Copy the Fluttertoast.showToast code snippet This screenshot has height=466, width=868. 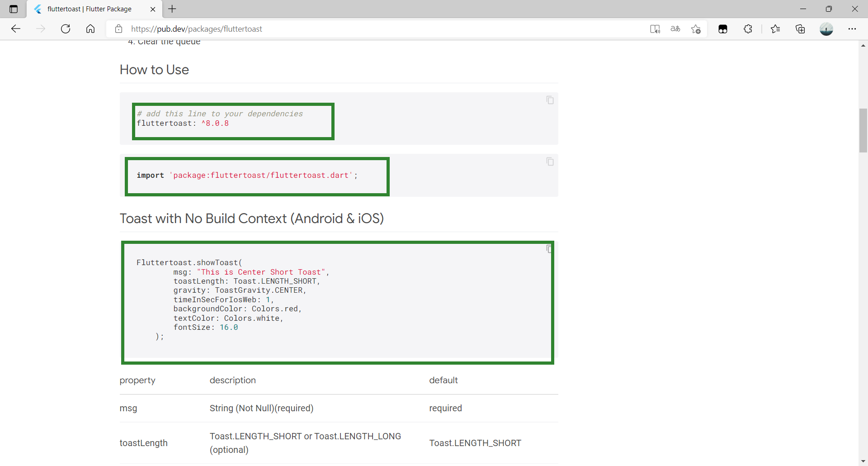click(x=549, y=248)
